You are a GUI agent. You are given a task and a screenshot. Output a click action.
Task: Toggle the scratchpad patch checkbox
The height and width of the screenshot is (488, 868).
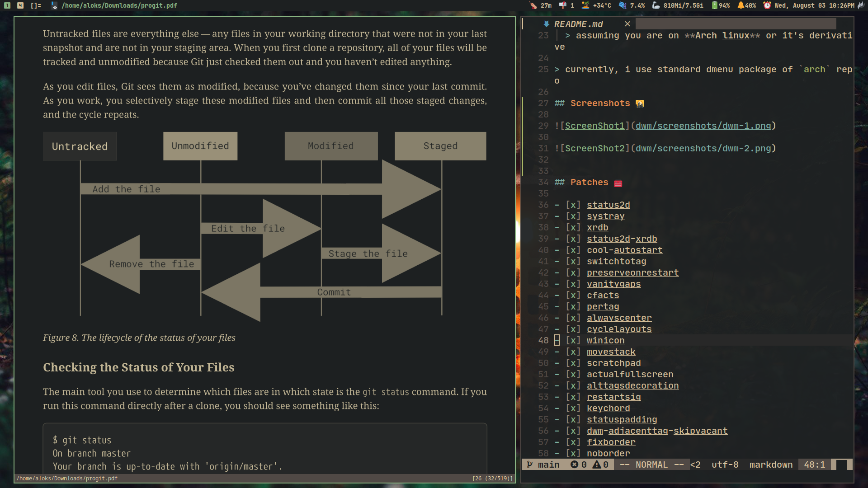click(573, 362)
